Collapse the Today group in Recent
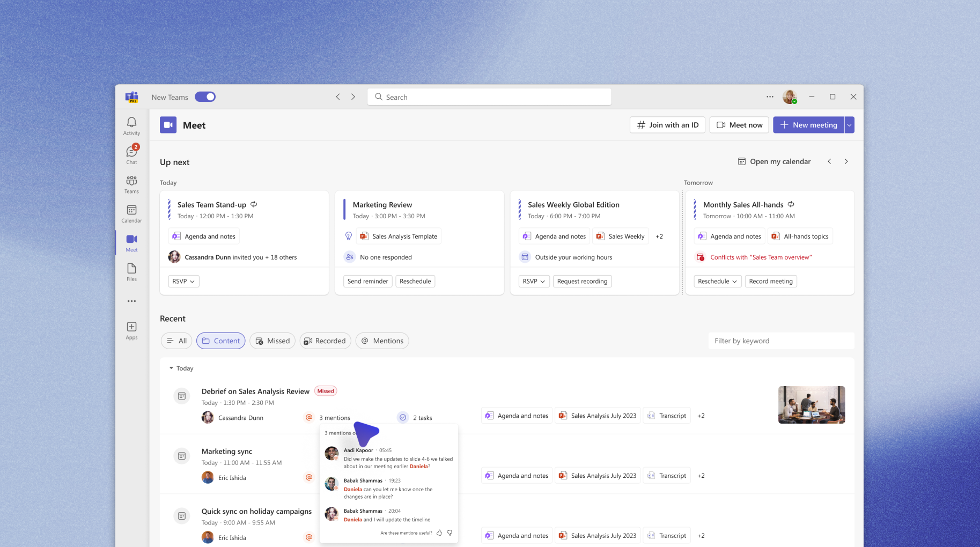The image size is (980, 547). tap(181, 368)
